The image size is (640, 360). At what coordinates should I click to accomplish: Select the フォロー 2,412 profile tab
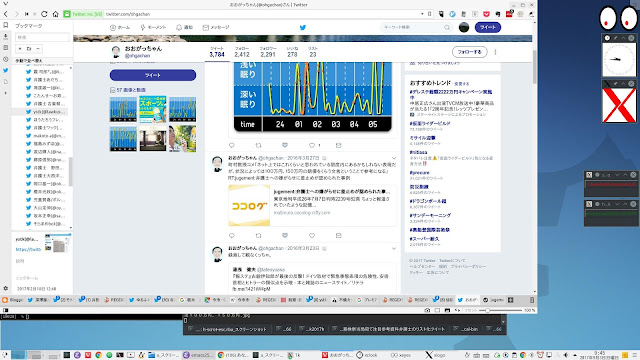pyautogui.click(x=242, y=52)
